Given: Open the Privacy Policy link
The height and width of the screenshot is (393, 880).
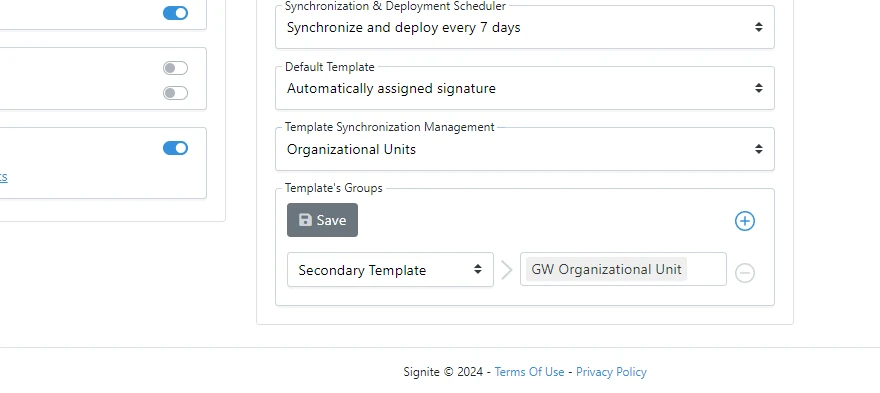Looking at the screenshot, I should [x=611, y=372].
